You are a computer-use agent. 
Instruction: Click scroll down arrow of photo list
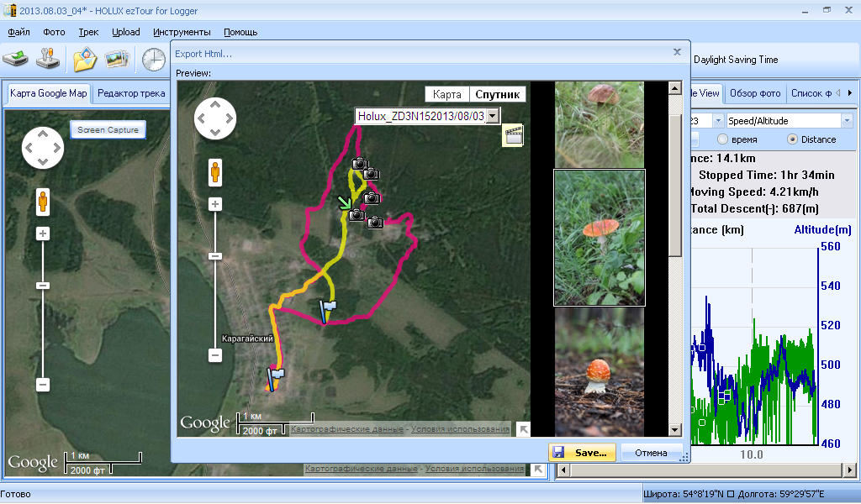(675, 430)
